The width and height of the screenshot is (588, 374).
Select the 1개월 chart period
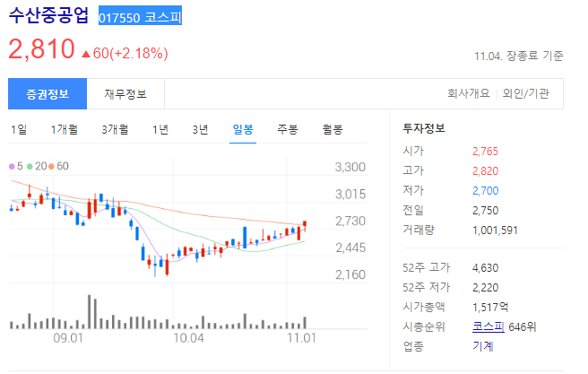(65, 130)
